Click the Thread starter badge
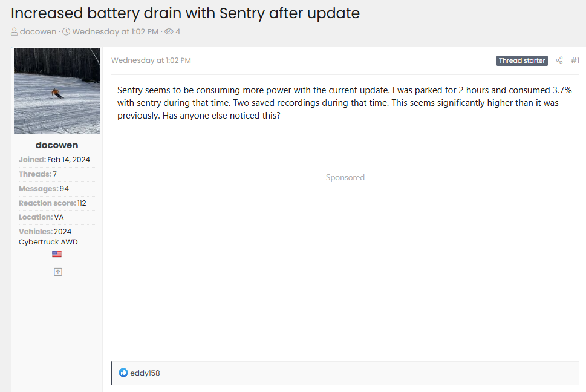Viewport: 586px width, 392px height. (521, 60)
